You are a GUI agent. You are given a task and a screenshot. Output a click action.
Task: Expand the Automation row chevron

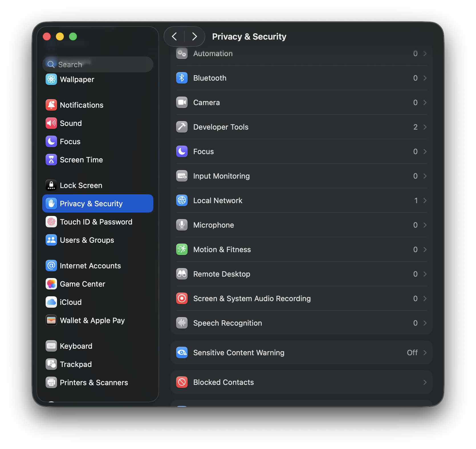pos(425,54)
